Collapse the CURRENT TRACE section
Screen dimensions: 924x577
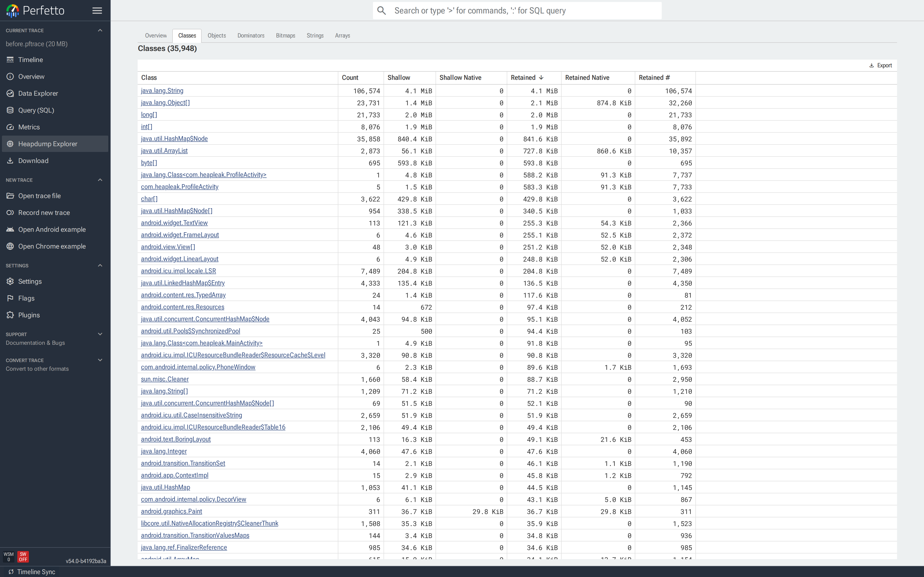(100, 30)
